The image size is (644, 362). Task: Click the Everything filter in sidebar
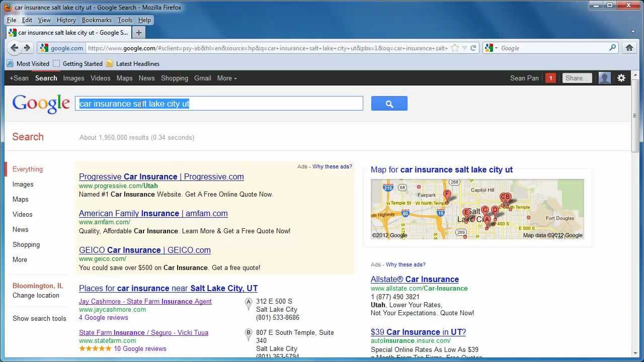tap(28, 169)
